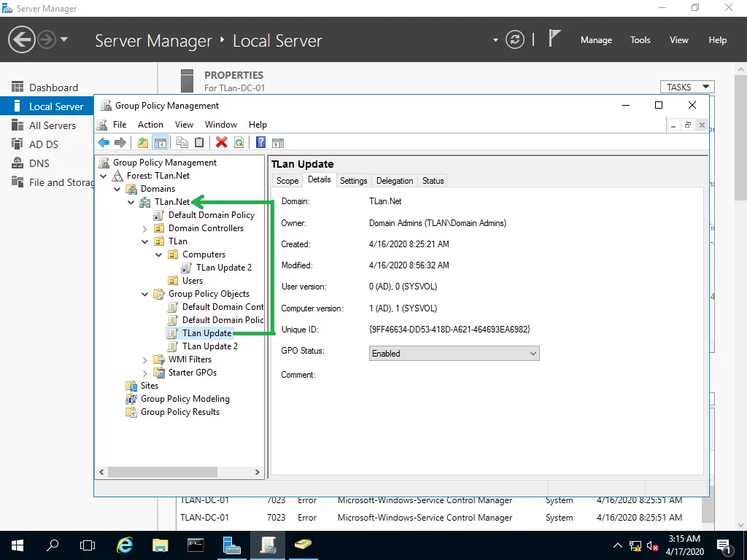Open File Explorer from the taskbar

160,545
